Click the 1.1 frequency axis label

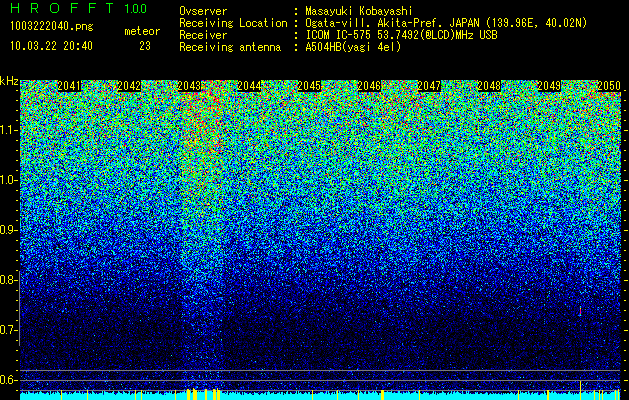coord(8,130)
